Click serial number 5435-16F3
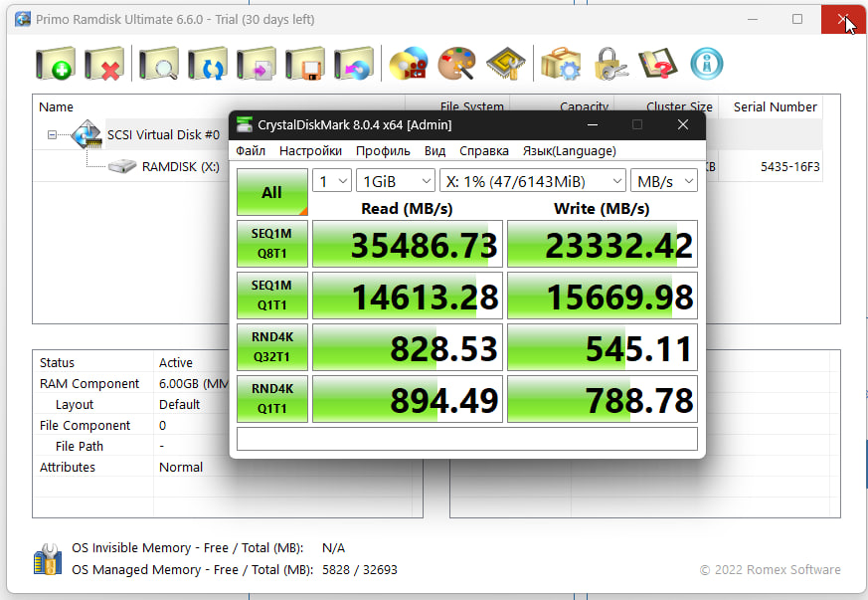The image size is (868, 600). (x=789, y=167)
